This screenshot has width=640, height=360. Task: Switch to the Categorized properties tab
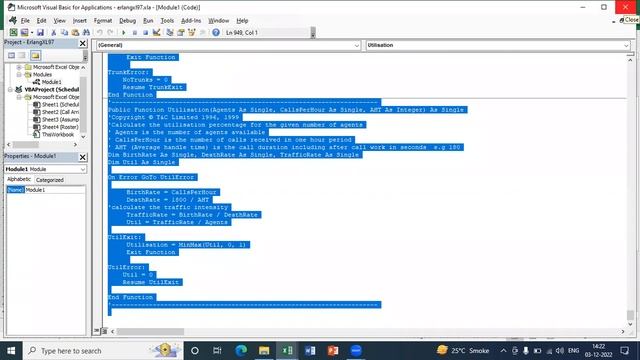(x=49, y=180)
